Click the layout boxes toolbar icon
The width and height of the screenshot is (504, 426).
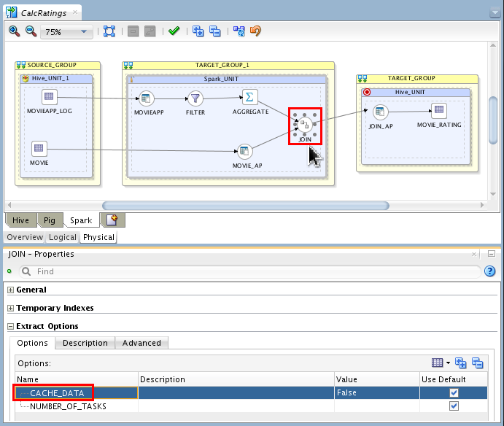pos(150,31)
